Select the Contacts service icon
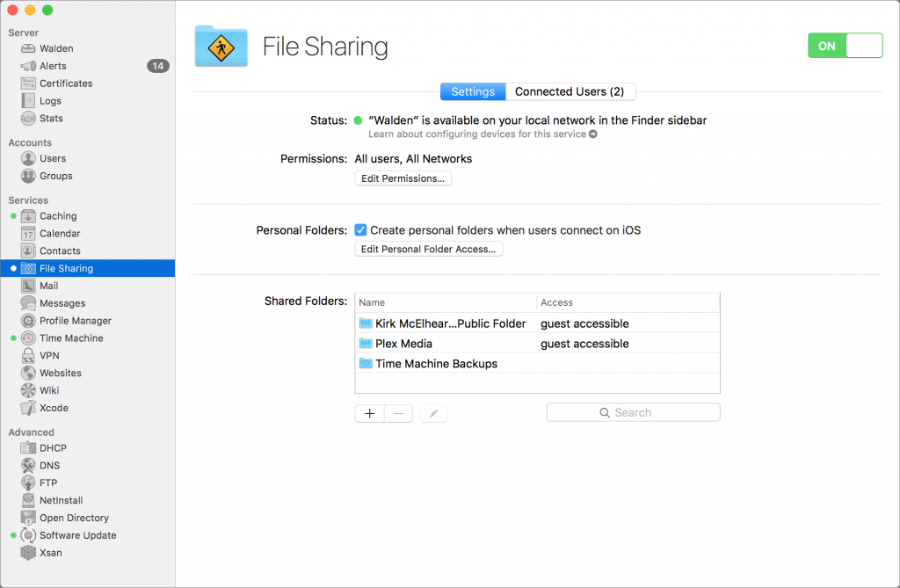This screenshot has height=588, width=900. tap(28, 251)
